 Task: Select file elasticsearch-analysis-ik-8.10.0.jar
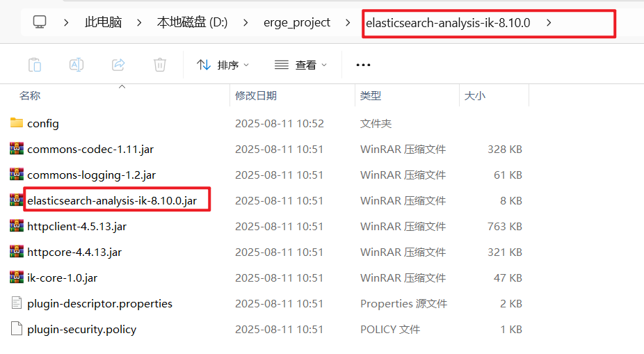[112, 201]
